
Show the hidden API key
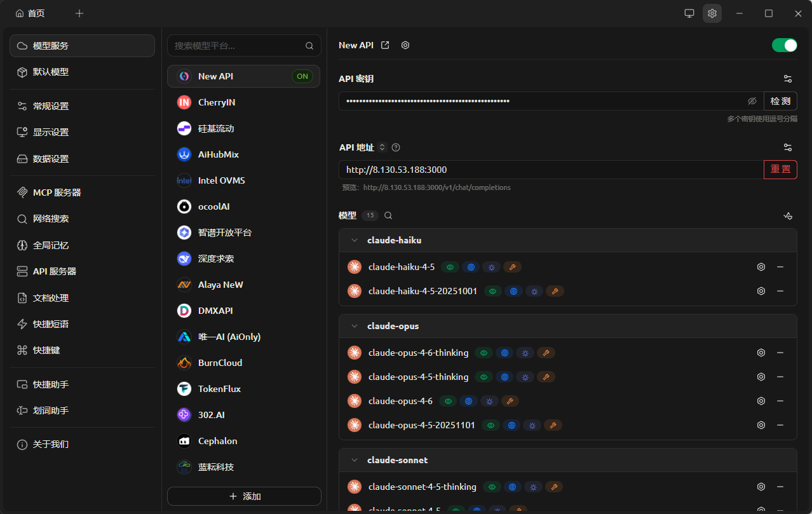[x=752, y=101]
